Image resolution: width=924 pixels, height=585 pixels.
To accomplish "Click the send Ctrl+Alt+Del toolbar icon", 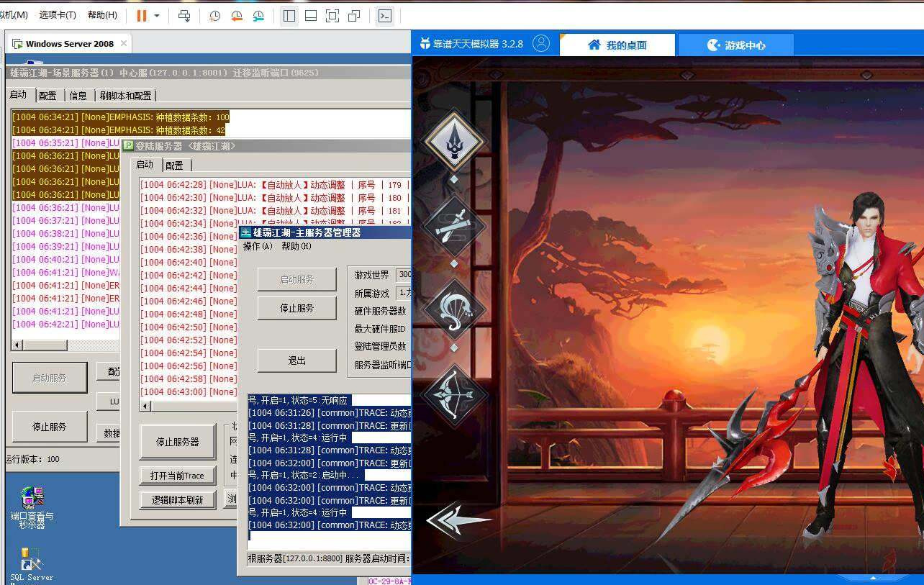I will click(184, 15).
